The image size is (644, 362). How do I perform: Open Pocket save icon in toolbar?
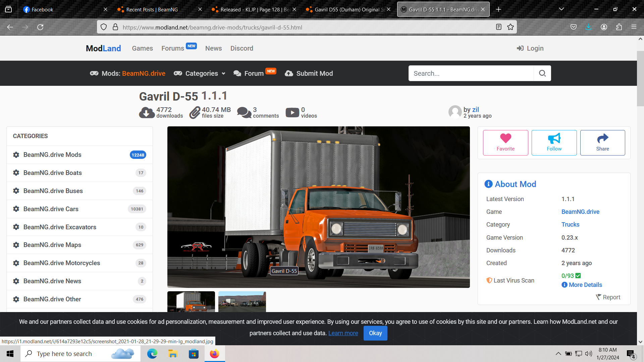click(574, 27)
